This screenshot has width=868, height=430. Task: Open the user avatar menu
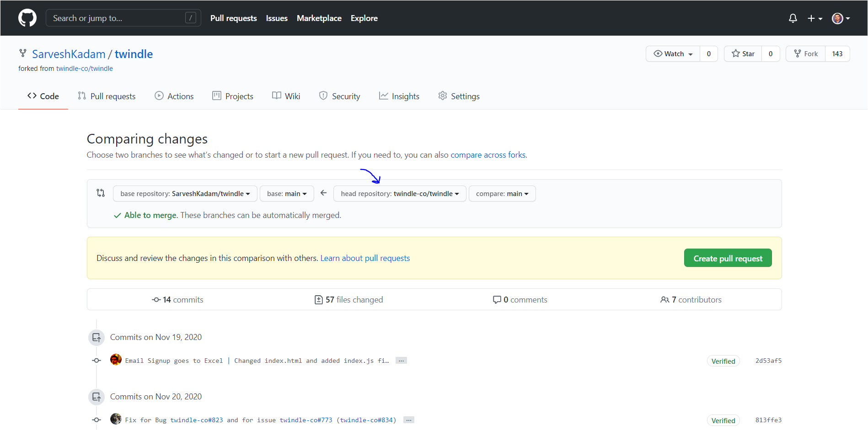[x=841, y=18]
